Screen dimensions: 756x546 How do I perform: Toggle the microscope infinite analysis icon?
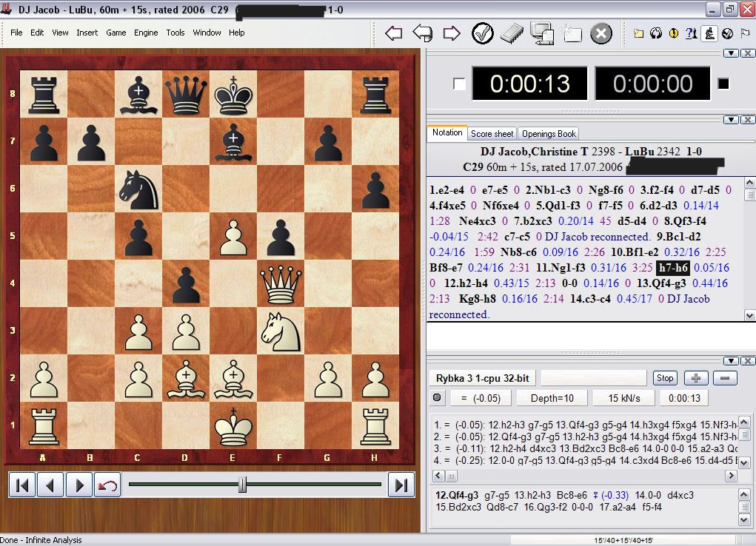(x=709, y=33)
